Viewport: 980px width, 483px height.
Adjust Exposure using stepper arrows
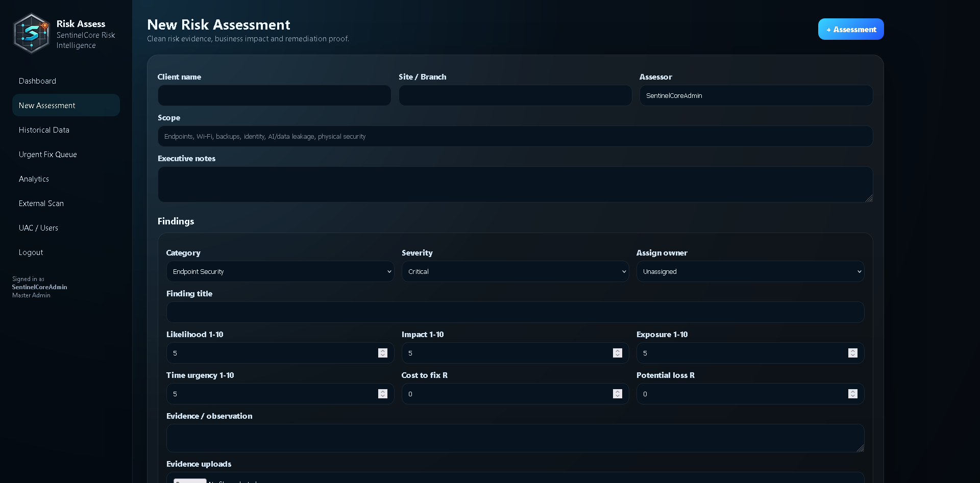point(853,353)
